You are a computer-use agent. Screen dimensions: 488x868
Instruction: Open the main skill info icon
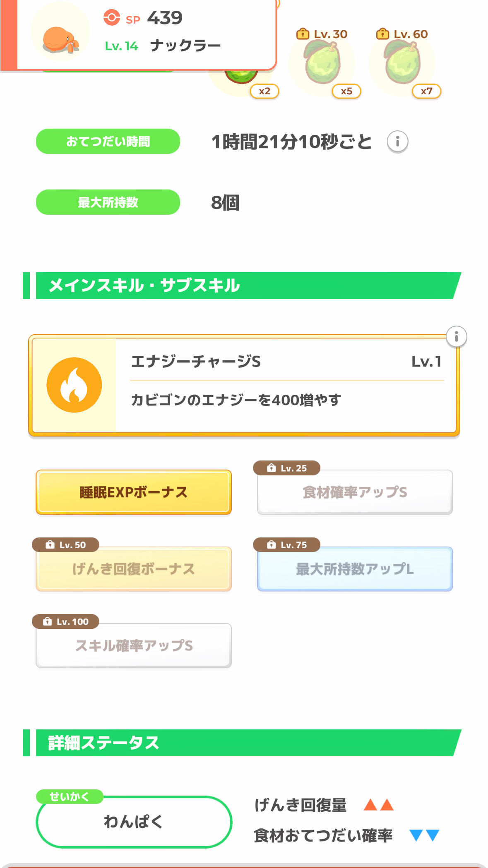click(456, 336)
